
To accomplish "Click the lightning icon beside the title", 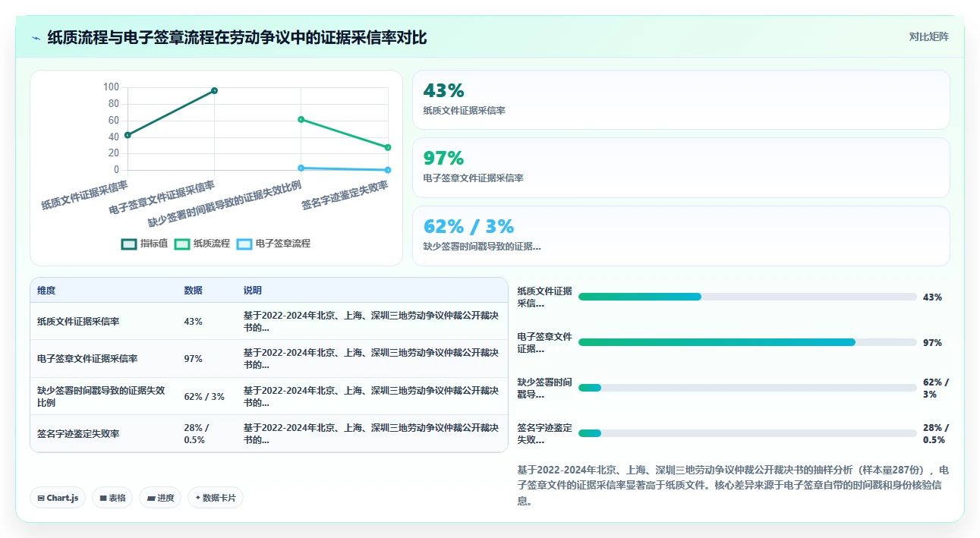I will pos(36,37).
